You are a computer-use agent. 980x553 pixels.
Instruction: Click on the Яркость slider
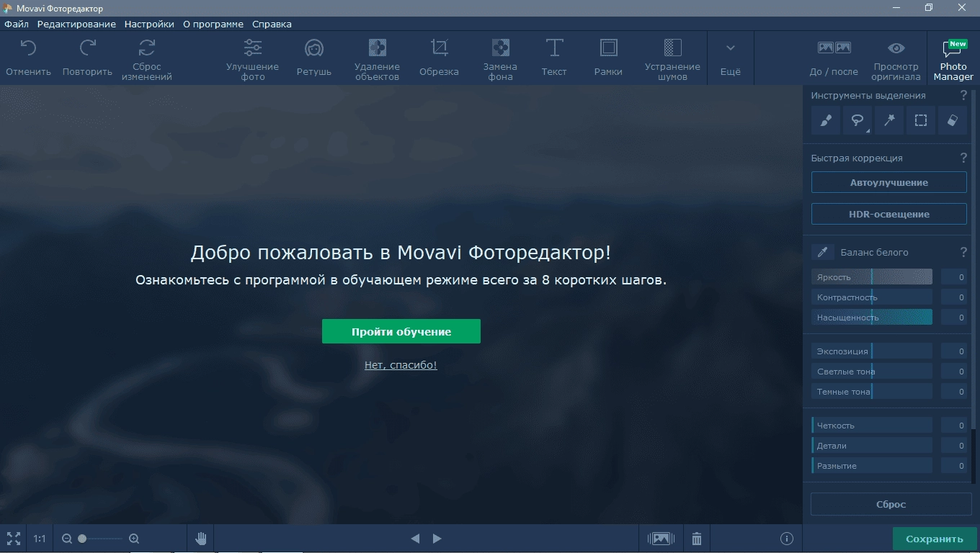[872, 277]
